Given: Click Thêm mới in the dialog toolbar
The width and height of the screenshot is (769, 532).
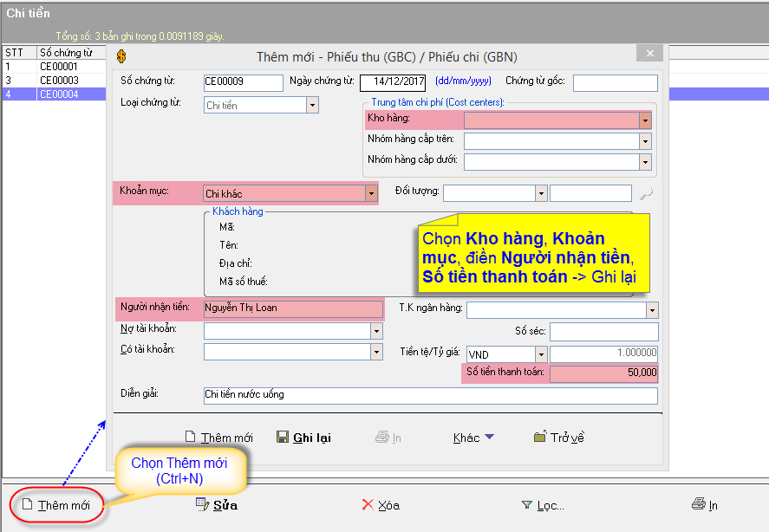Looking at the screenshot, I should [x=218, y=438].
